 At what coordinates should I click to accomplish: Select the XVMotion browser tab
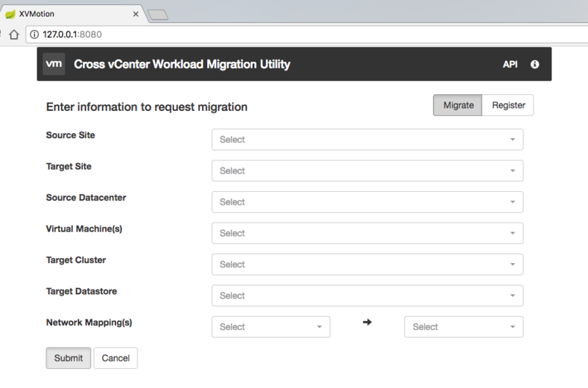click(73, 14)
